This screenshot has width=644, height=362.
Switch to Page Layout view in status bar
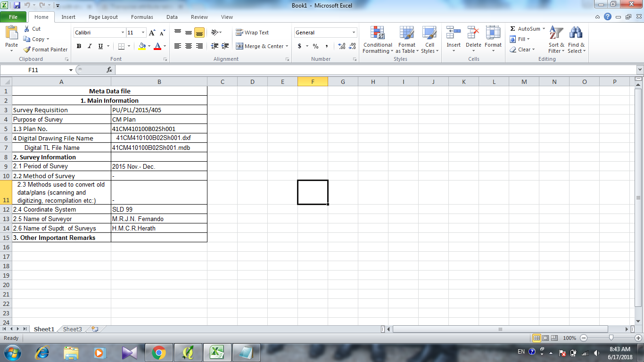(545, 338)
